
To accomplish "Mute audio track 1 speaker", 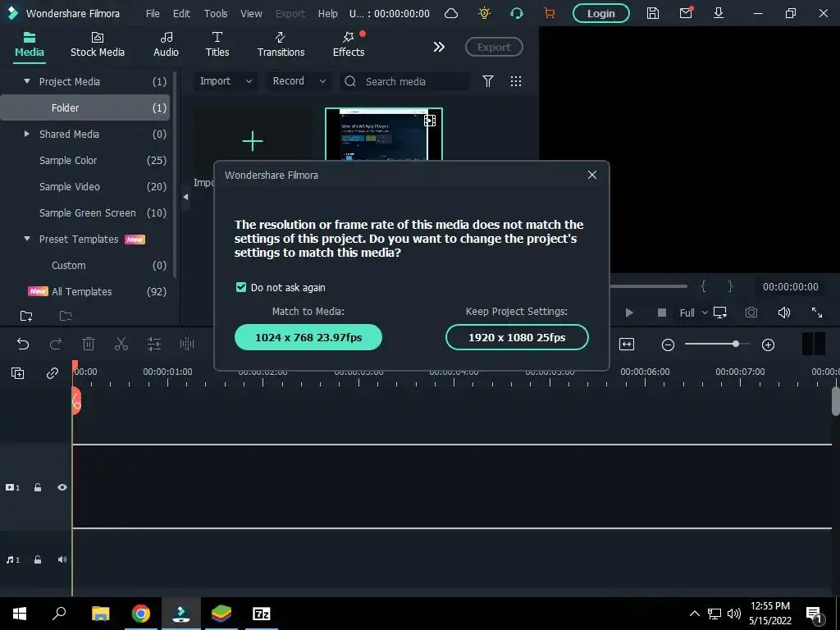I will coord(62,559).
